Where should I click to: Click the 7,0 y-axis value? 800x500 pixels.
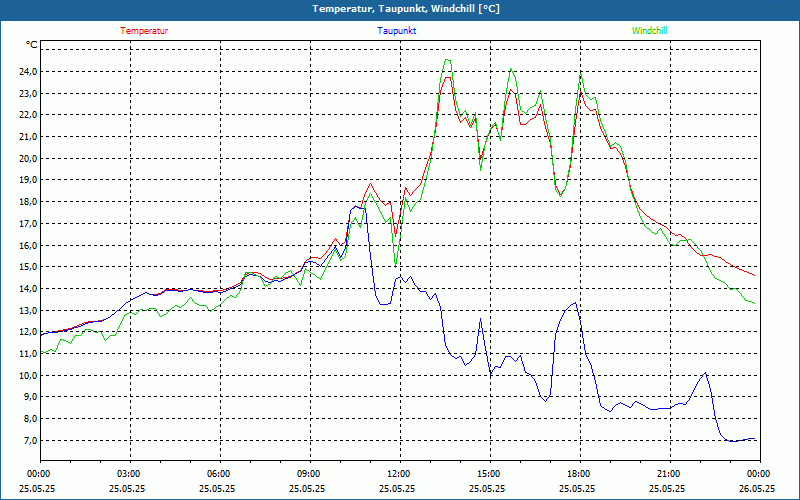30,441
